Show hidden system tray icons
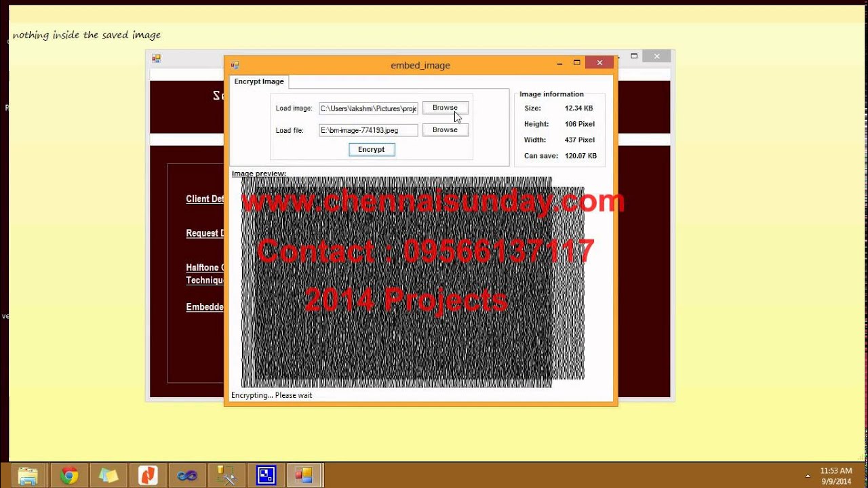The height and width of the screenshot is (488, 868). tap(808, 476)
